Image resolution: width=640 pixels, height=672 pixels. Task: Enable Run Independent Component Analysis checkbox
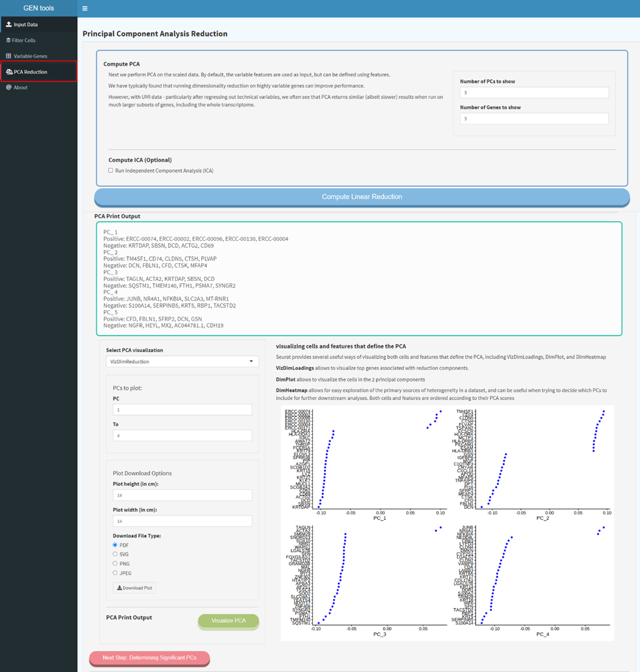111,170
